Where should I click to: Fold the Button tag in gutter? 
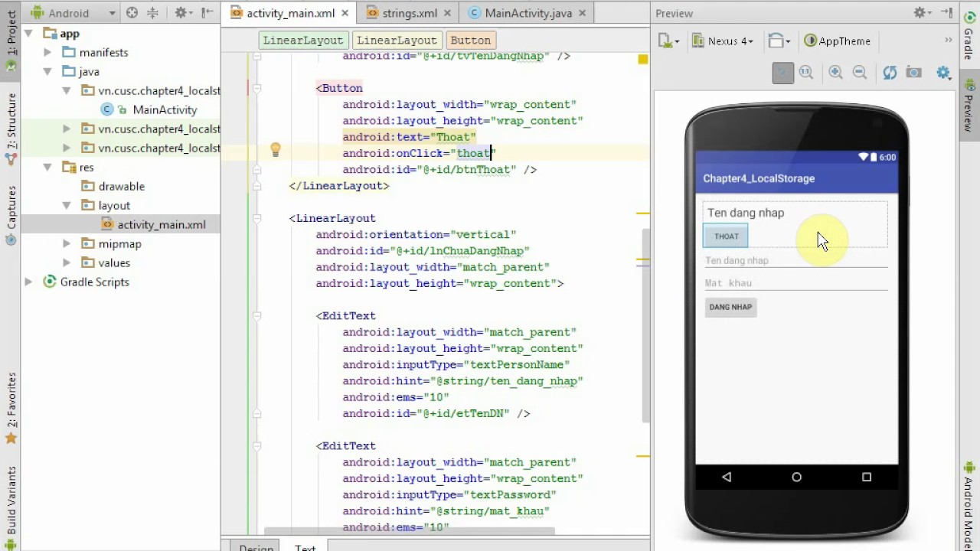(x=257, y=88)
